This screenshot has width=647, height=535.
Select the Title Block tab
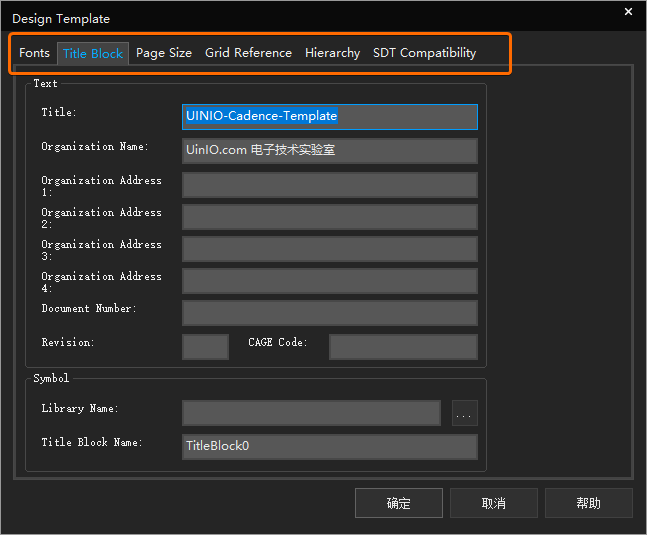pyautogui.click(x=93, y=54)
